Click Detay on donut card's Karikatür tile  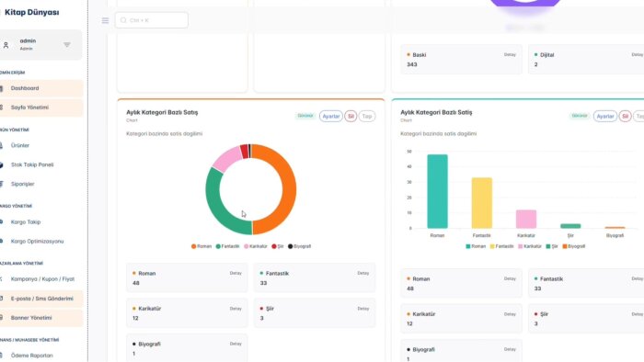coord(236,309)
